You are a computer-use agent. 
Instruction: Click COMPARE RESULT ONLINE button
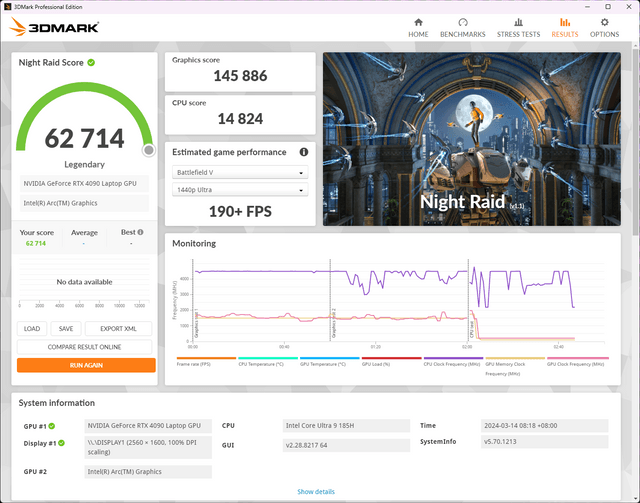(x=84, y=347)
